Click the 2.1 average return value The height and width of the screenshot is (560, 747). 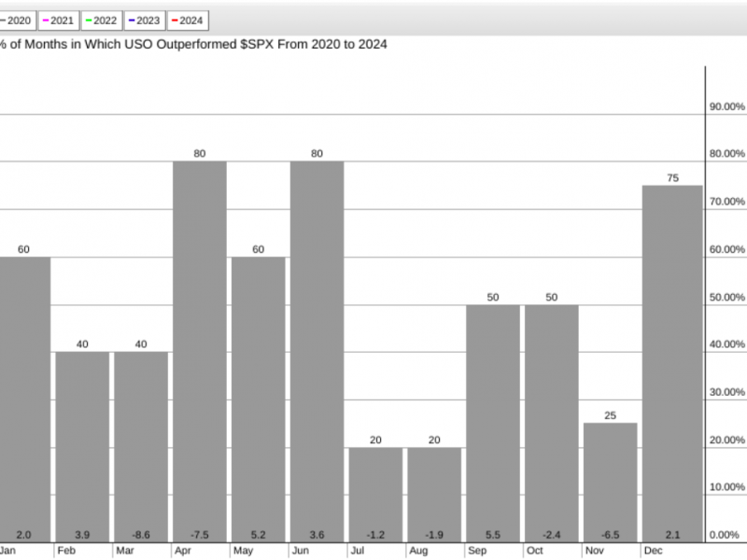(672, 535)
